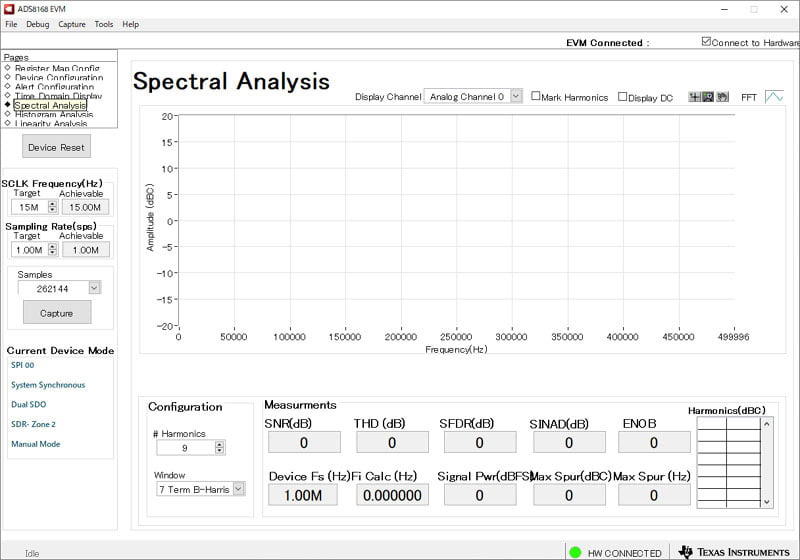The width and height of the screenshot is (800, 560).
Task: Click the SCLK Frequency target stepper
Action: coord(53,207)
